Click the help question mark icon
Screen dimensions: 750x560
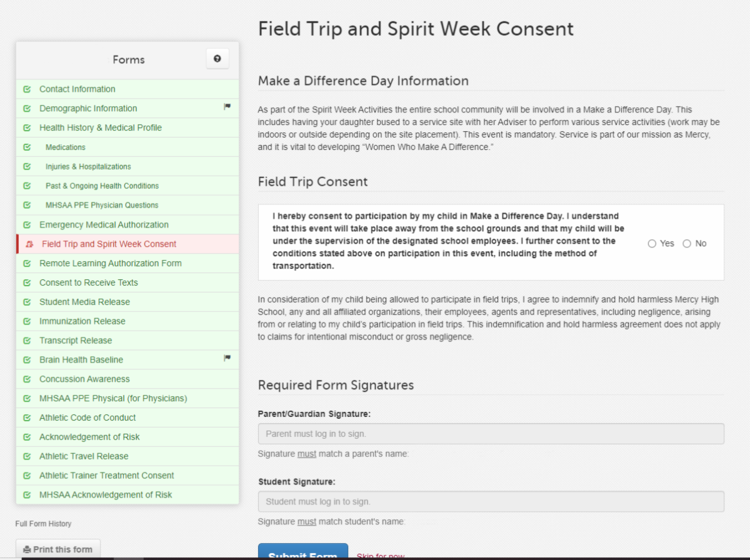coord(217,59)
